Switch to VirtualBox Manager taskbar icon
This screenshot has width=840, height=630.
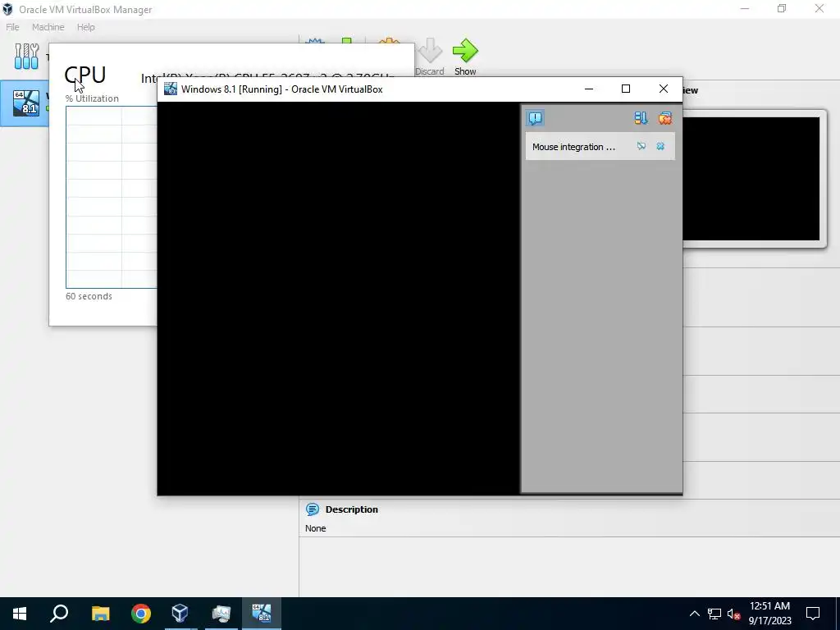point(180,614)
